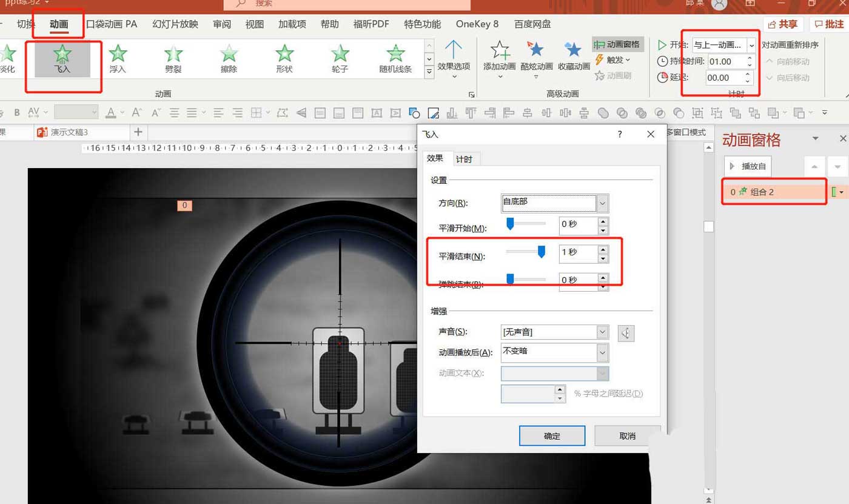Open the 添加动画 (Add Animation) gallery

(498, 58)
